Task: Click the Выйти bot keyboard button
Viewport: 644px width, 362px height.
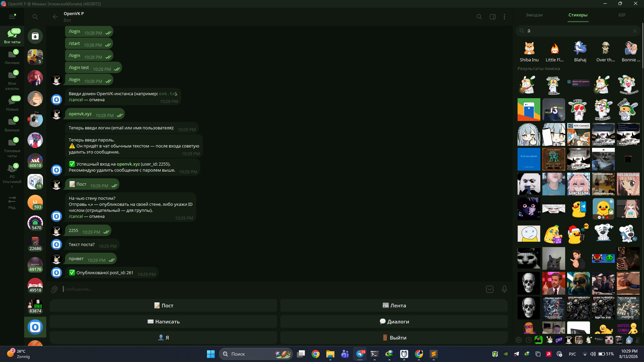Action: 394,338
